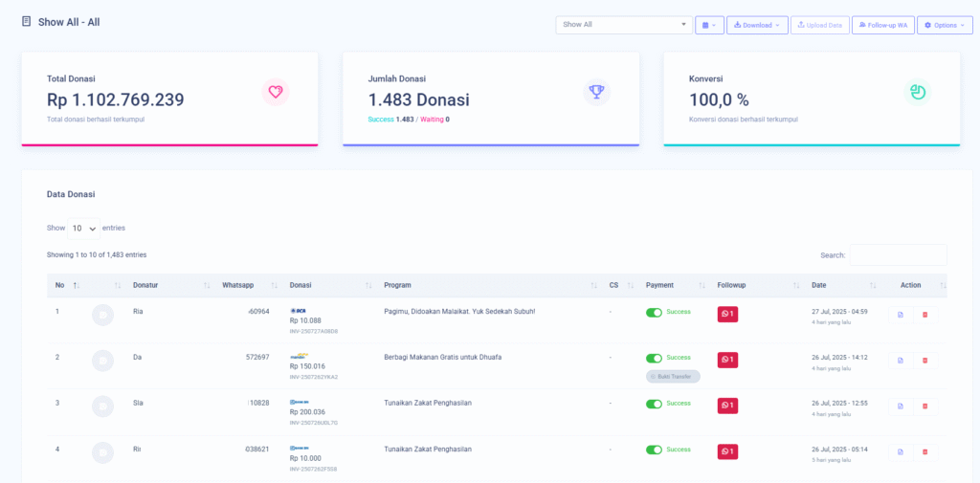Toggle payment status switch for Ria's donation
980x483 pixels.
tap(654, 313)
